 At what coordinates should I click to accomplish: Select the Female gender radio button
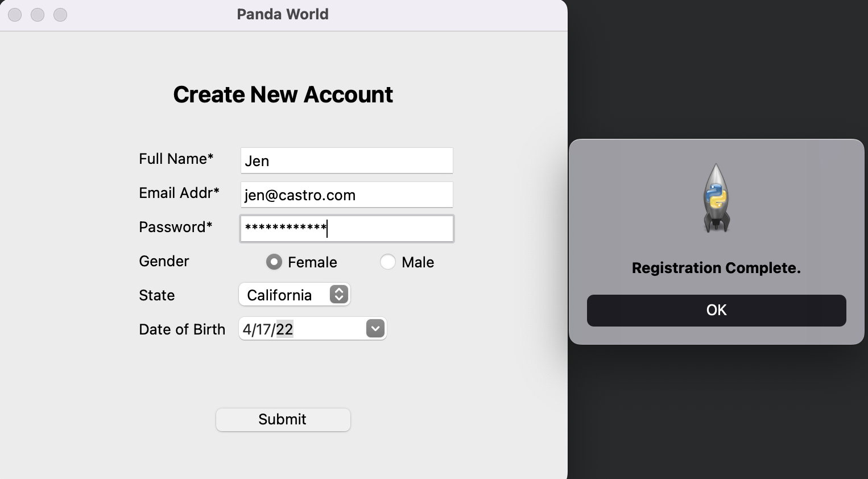[274, 262]
